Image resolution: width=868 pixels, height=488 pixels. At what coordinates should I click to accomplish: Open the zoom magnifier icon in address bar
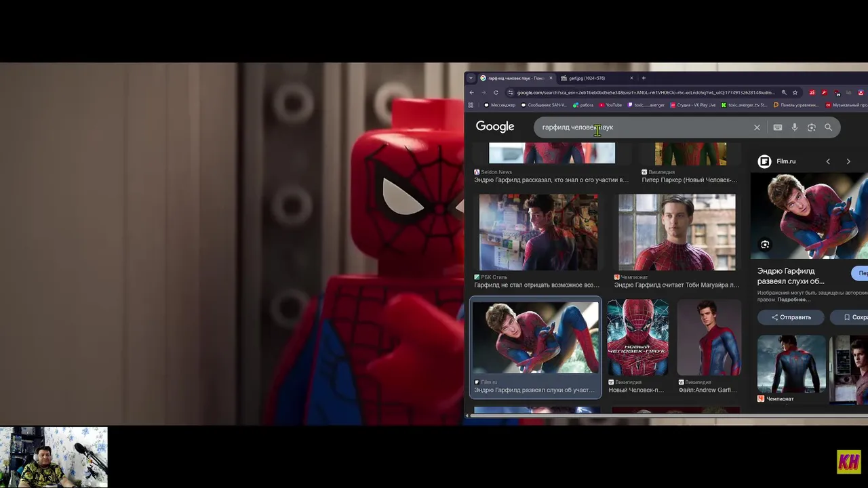[x=784, y=92]
